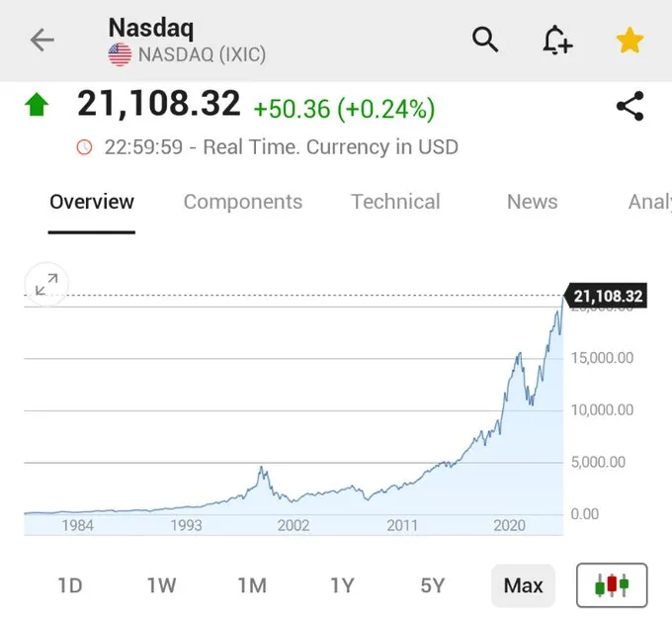672x621 pixels.
Task: Select the 1D time range
Action: [69, 585]
